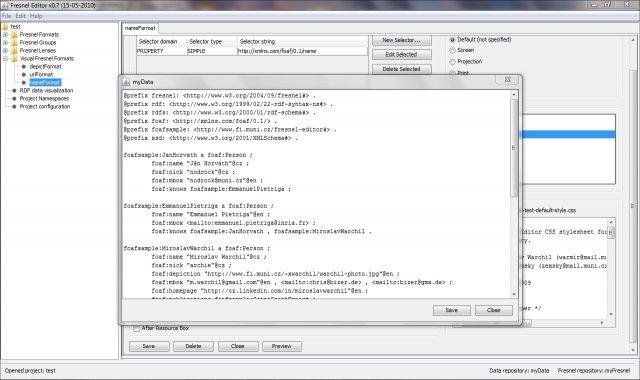Click the Fresnel Formats folder icon
The image size is (640, 380).
point(15,35)
